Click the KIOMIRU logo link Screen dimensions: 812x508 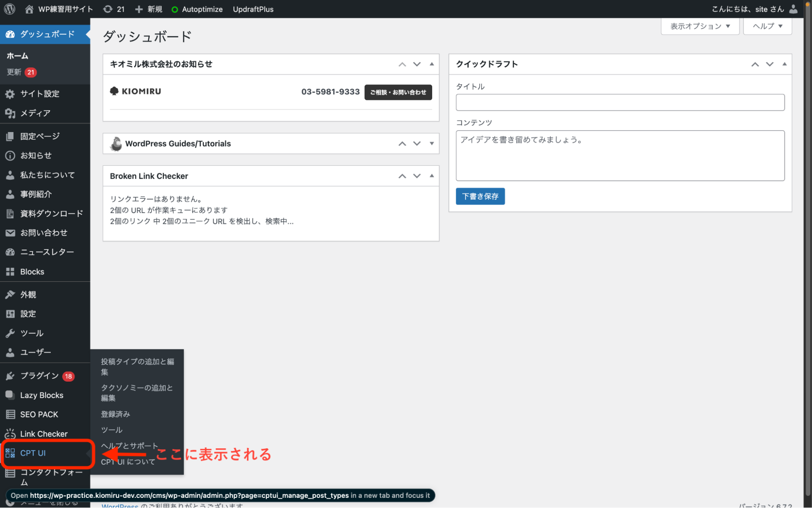[136, 91]
